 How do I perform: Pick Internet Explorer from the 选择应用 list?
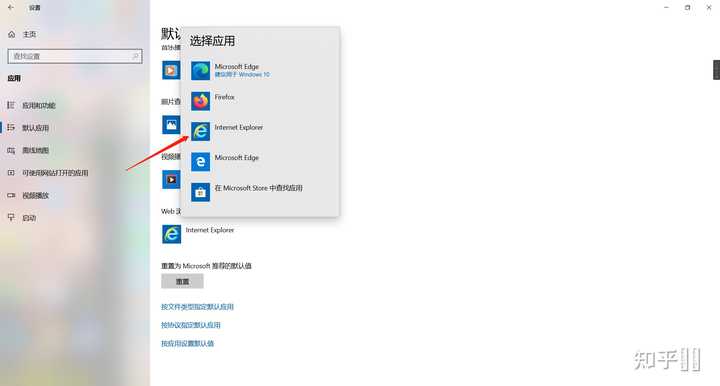(x=260, y=131)
